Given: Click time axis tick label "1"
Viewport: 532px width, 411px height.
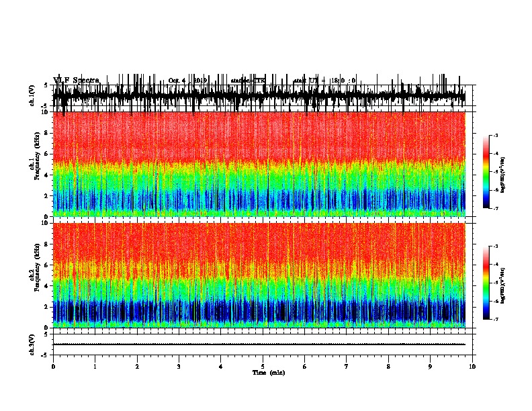Looking at the screenshot, I should tap(95, 367).
